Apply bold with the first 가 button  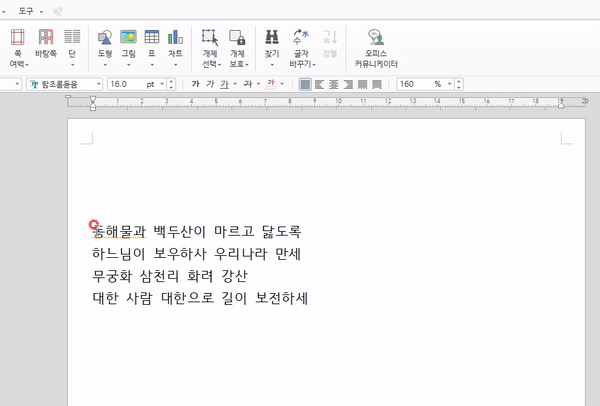point(196,84)
